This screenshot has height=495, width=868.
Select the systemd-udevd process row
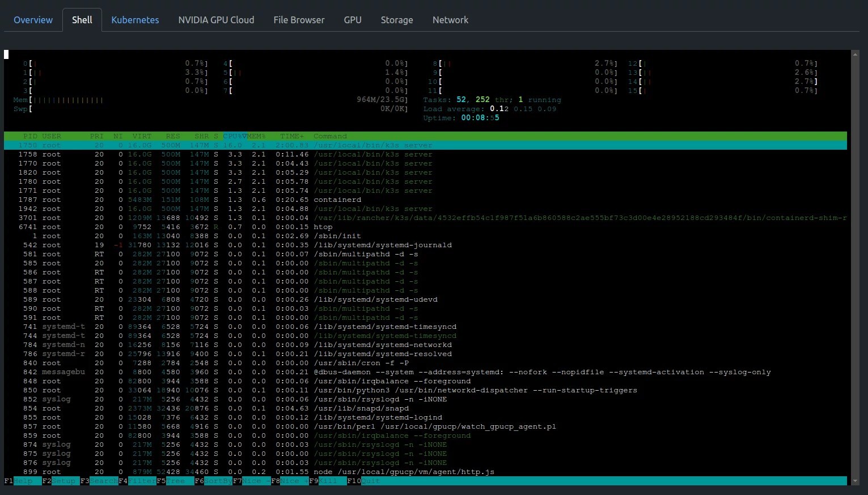[x=425, y=299]
